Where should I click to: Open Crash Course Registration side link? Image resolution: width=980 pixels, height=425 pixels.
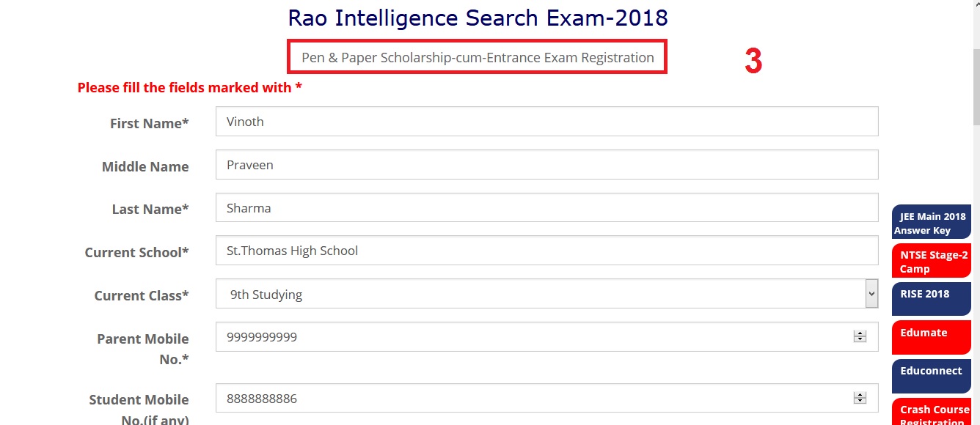(933, 413)
